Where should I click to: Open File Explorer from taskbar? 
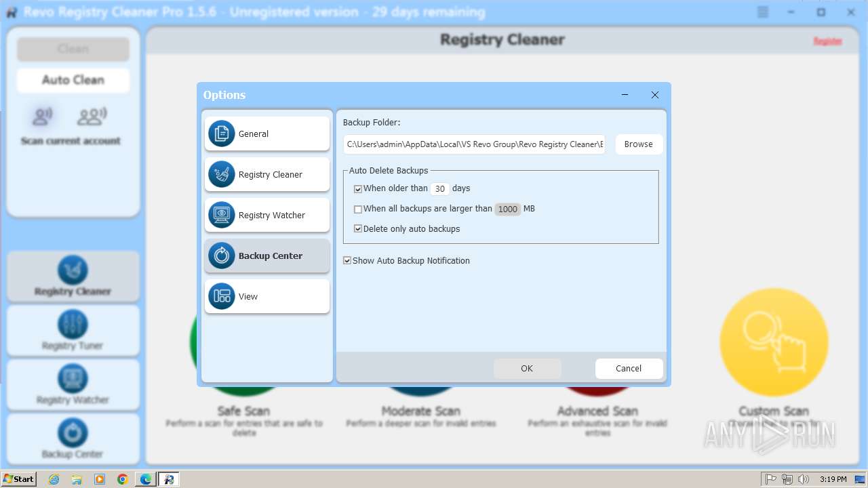click(x=77, y=479)
